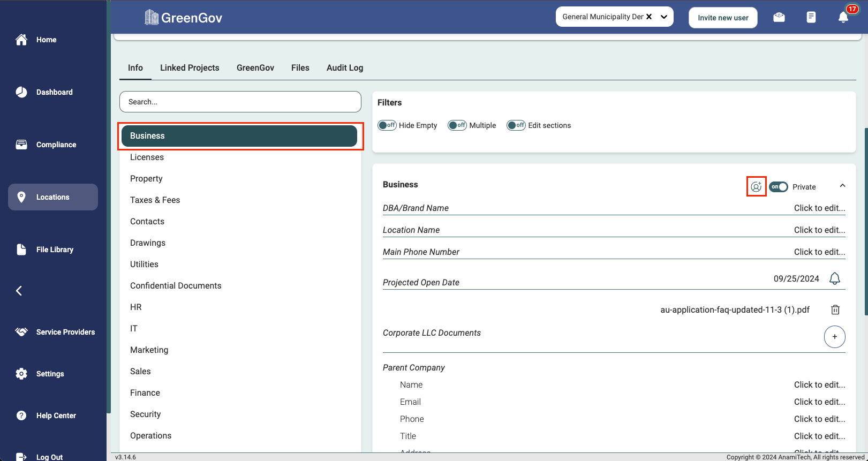Enable the Multiple filter switch
The width and height of the screenshot is (868, 461).
click(457, 125)
